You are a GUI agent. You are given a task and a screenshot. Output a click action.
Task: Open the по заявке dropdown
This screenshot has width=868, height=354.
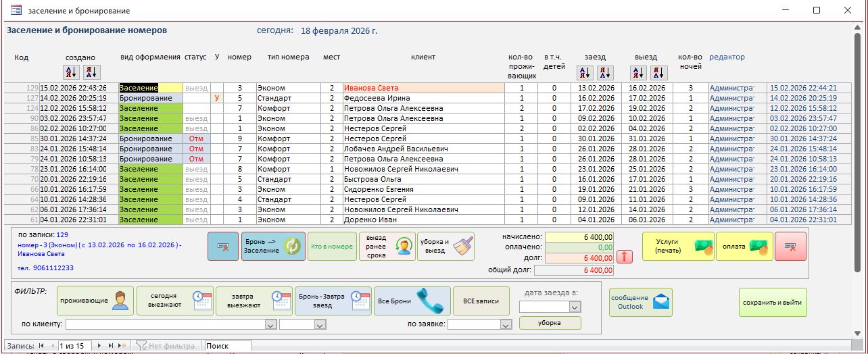pyautogui.click(x=506, y=325)
